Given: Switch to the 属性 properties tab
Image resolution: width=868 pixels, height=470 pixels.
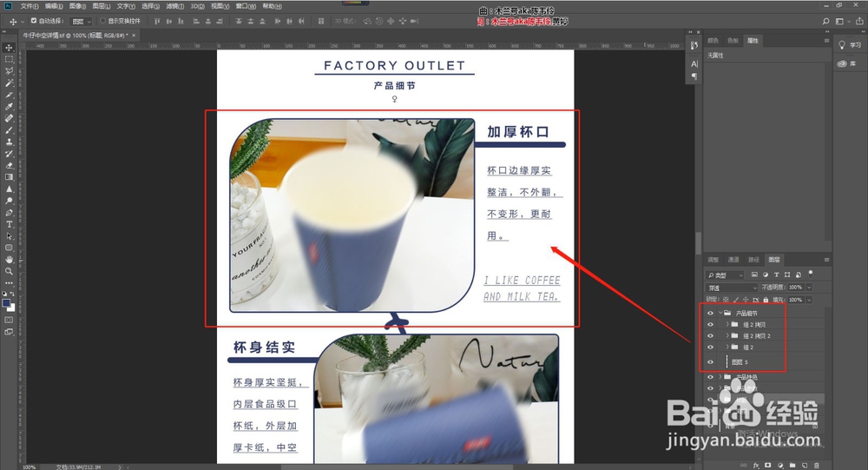Looking at the screenshot, I should pyautogui.click(x=753, y=41).
